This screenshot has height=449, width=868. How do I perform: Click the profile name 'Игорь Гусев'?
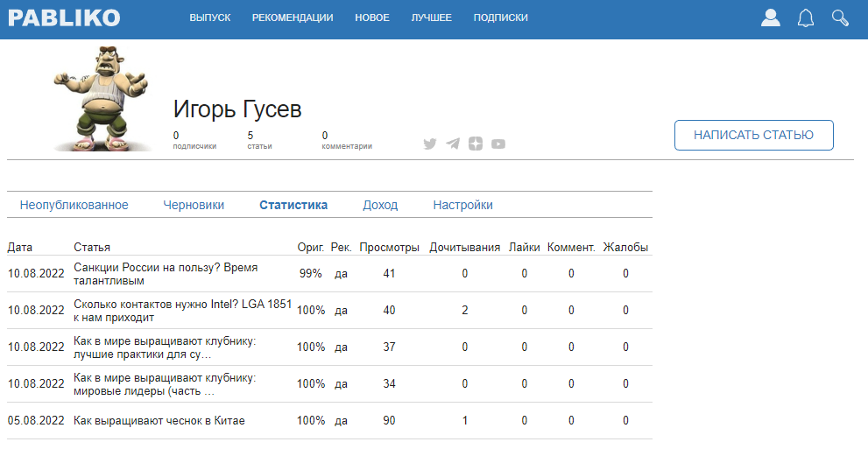click(x=237, y=109)
